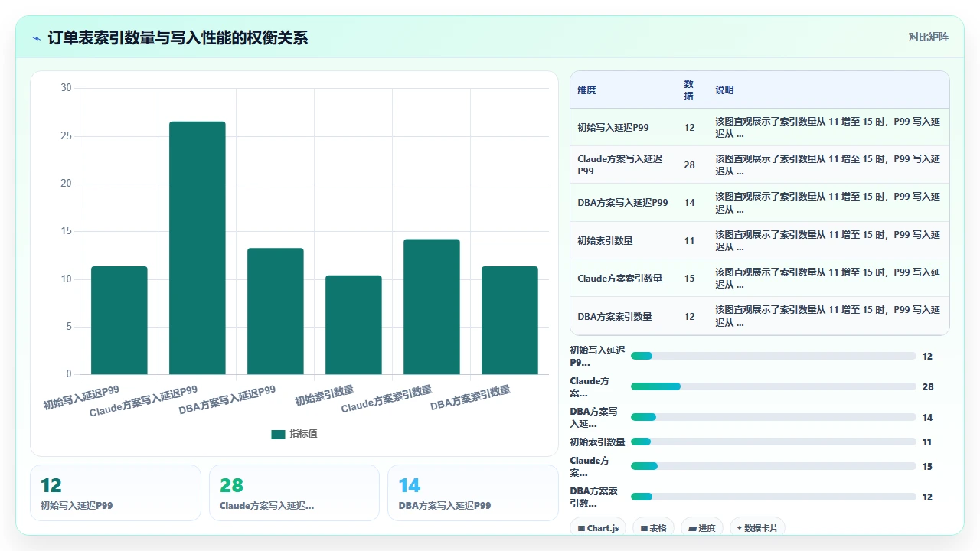This screenshot has height=551, width=980.
Task: Click the dashboard title 订单表索引数量与写入性能的权衡关系
Action: [178, 37]
